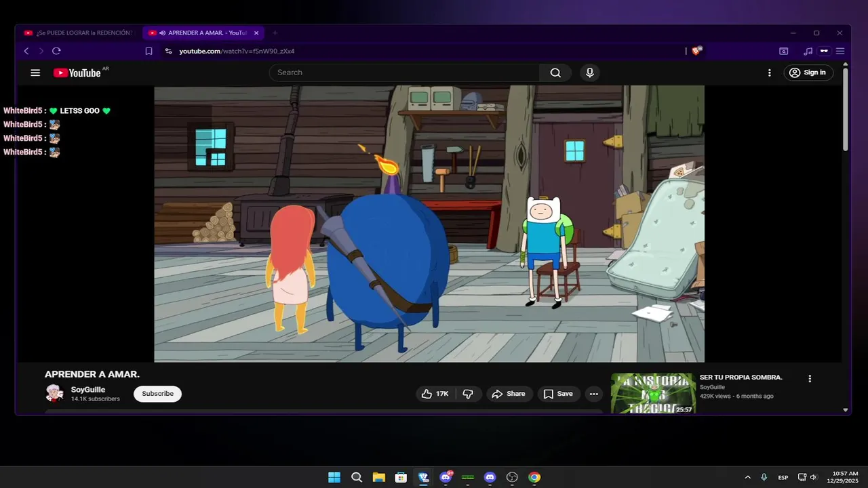Open Microsoft Store from the taskbar
This screenshot has height=488, width=868.
(401, 477)
